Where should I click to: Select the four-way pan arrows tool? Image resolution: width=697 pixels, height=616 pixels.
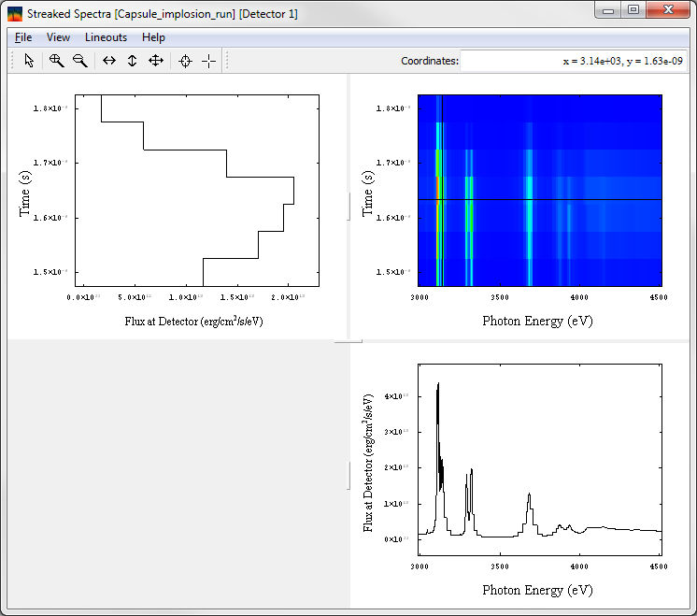pos(156,61)
